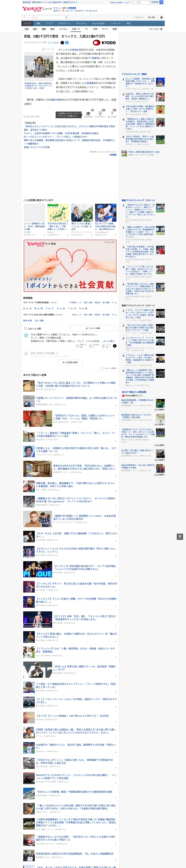Click the 購入履歴 button
The image size is (186, 868).
pyautogui.click(x=152, y=18)
